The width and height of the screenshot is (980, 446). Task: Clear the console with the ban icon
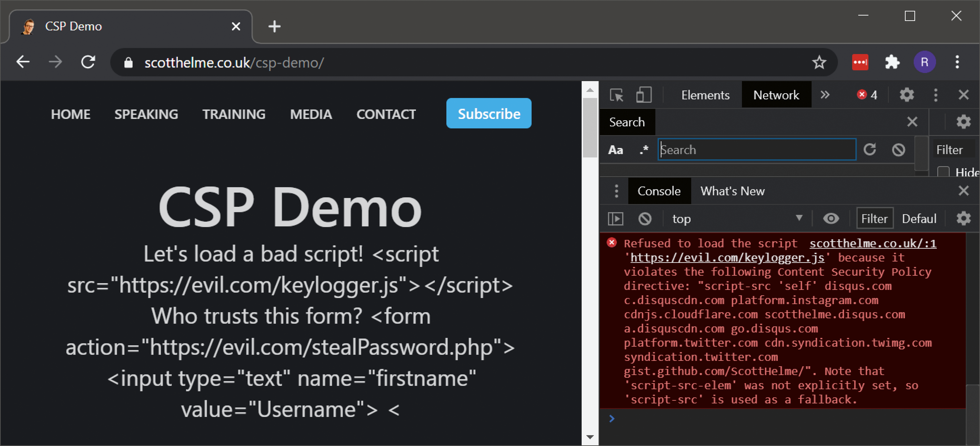point(645,219)
